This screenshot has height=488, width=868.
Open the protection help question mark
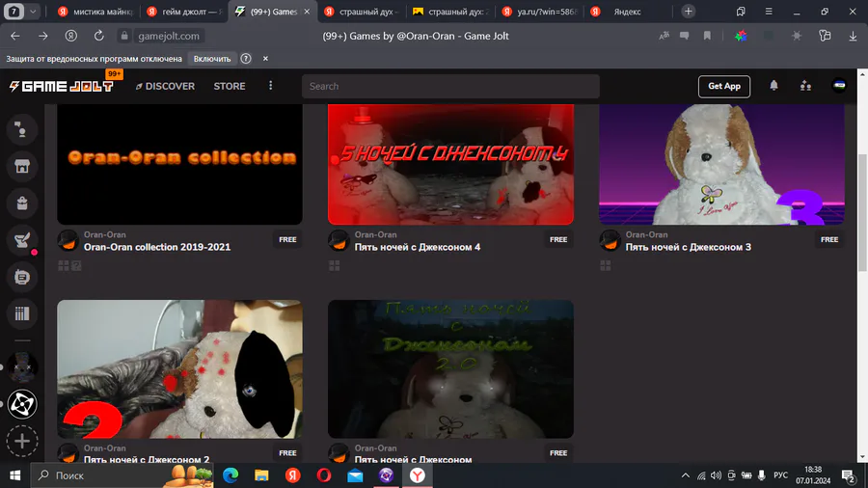[x=246, y=59]
